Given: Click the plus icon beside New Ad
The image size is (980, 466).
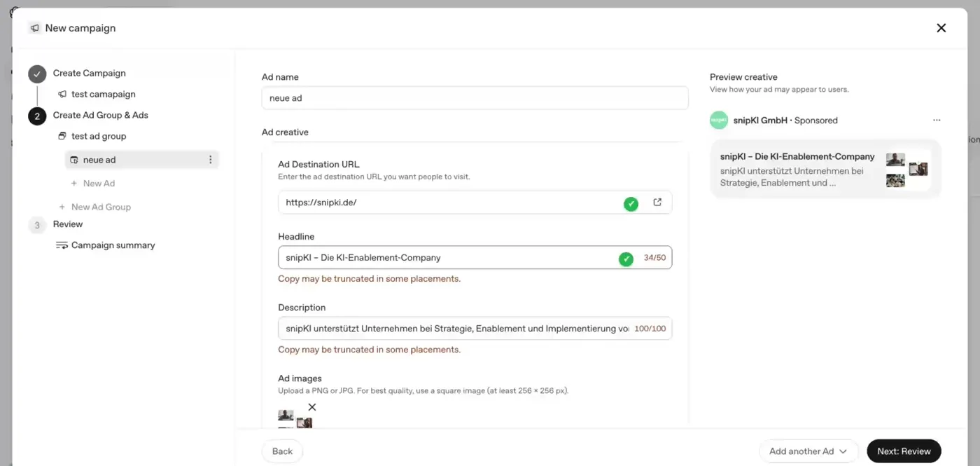Looking at the screenshot, I should [x=74, y=184].
